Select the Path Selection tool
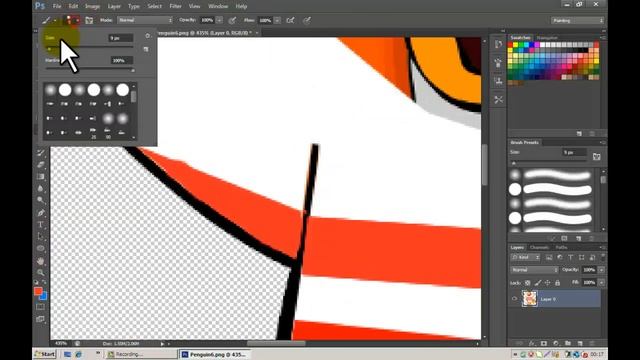 click(40, 236)
